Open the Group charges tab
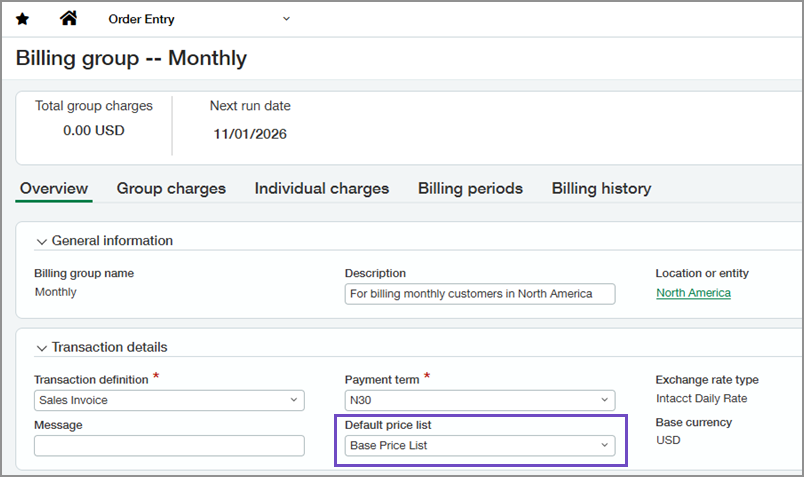 (x=171, y=188)
